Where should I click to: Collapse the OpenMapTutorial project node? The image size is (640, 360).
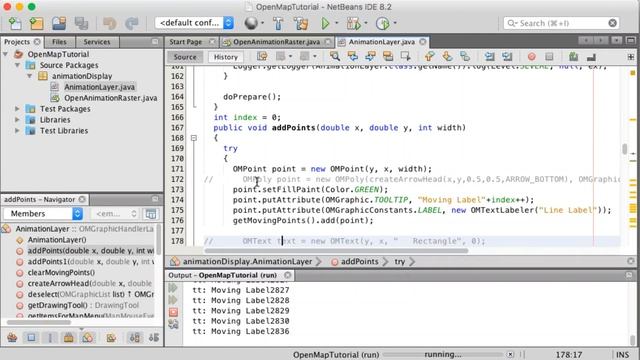click(5, 54)
